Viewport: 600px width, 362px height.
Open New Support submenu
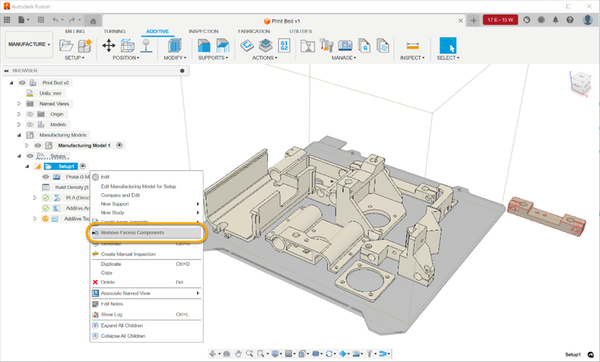pos(147,204)
